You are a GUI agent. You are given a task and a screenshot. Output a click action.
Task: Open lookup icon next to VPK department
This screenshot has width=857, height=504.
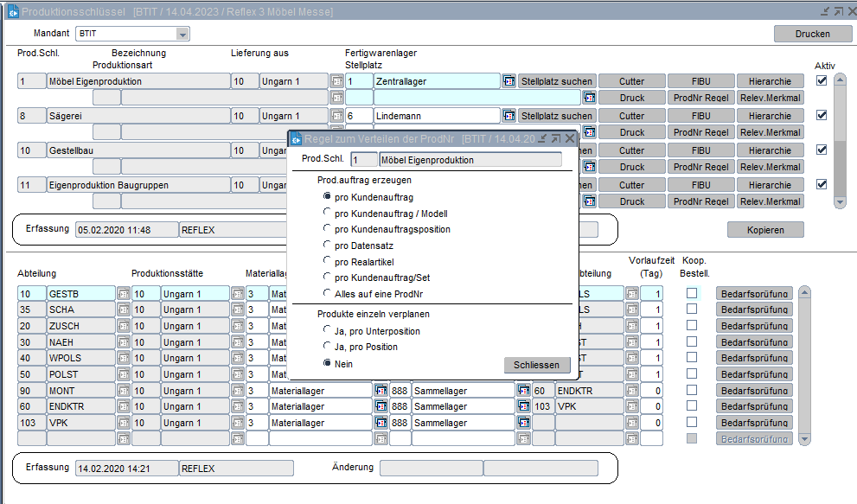pyautogui.click(x=124, y=423)
